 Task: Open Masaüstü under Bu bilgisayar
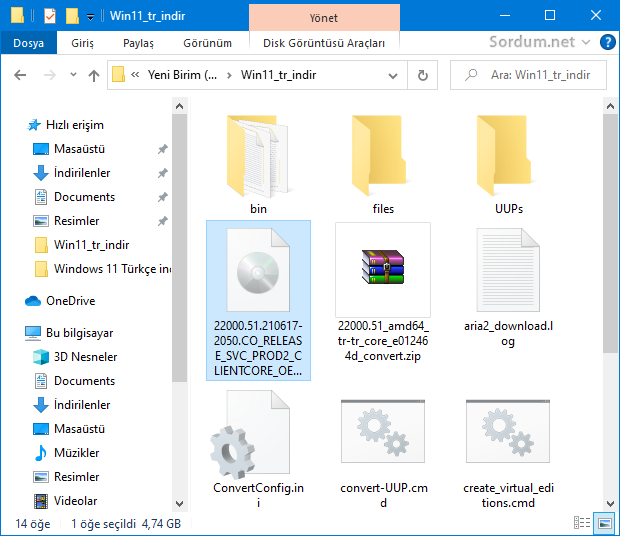pos(69,429)
